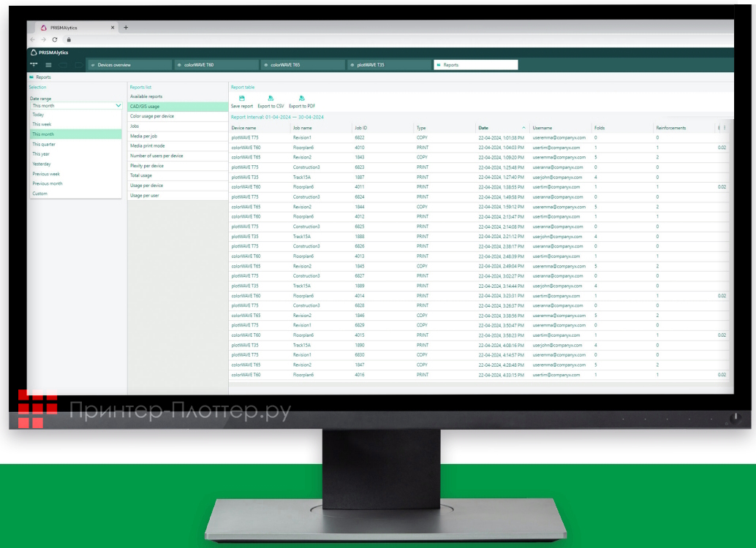Select 'This quarter' from date range list
756x548 pixels.
click(44, 144)
